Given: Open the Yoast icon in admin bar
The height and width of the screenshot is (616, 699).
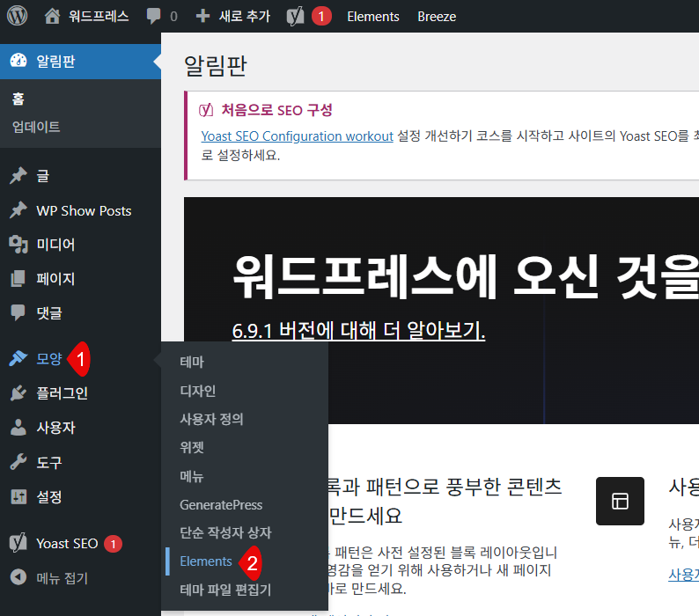Looking at the screenshot, I should point(295,17).
